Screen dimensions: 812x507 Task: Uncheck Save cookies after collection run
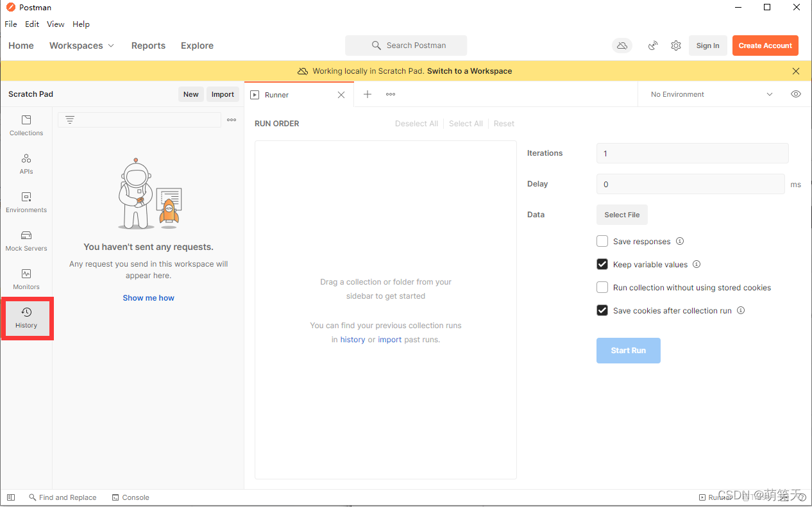coord(602,310)
